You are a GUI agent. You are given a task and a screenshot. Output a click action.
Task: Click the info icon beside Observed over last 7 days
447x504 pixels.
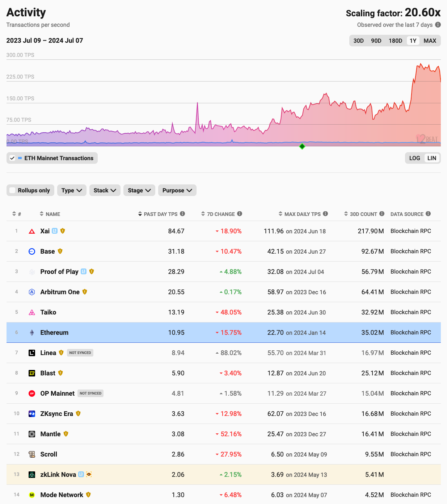pyautogui.click(x=438, y=25)
